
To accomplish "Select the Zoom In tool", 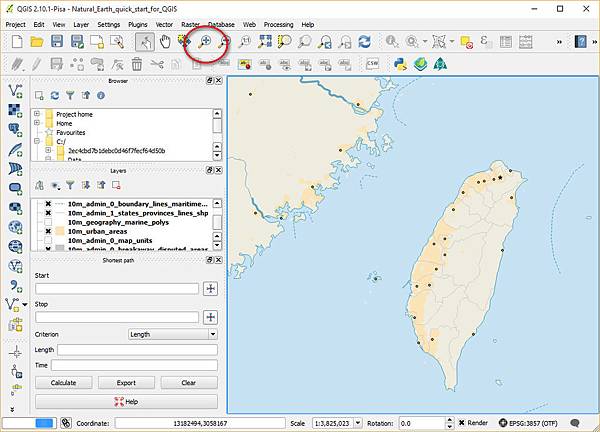I will click(205, 42).
